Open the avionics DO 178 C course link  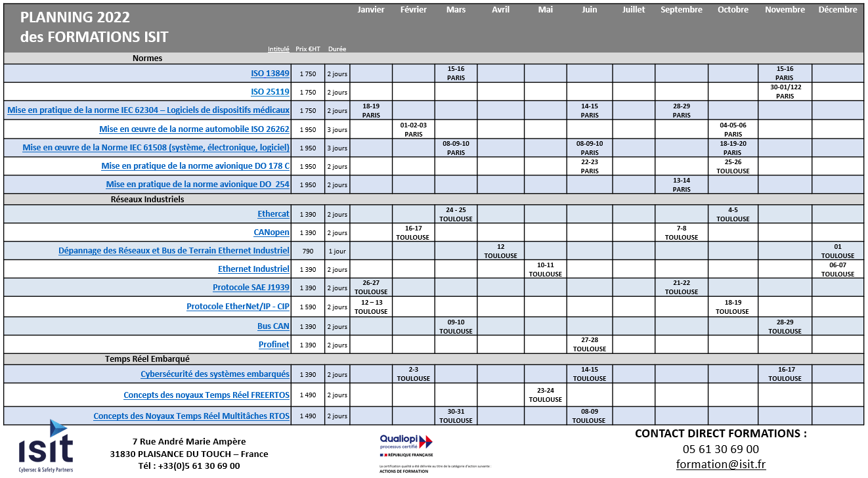click(195, 166)
